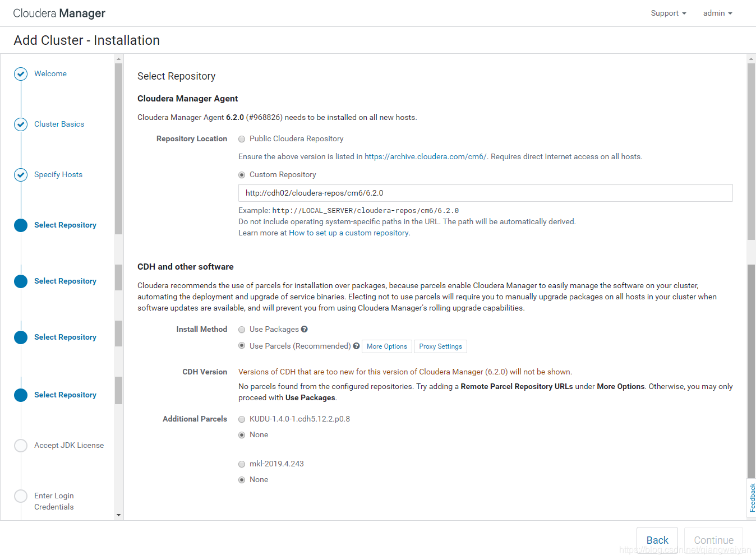This screenshot has height=560, width=756.
Task: Click Accept JDK License step label
Action: tap(69, 445)
